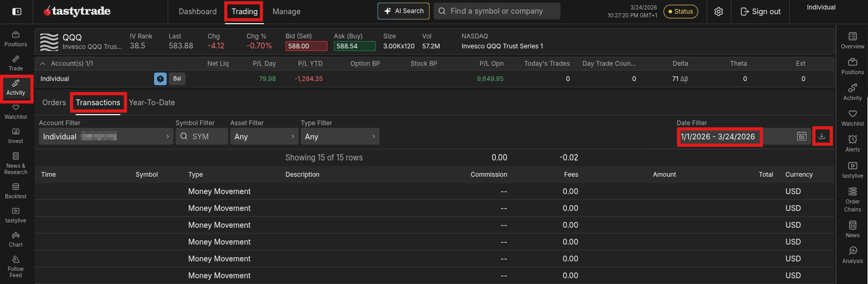Collapse the left sidebar panel icon

point(17,12)
